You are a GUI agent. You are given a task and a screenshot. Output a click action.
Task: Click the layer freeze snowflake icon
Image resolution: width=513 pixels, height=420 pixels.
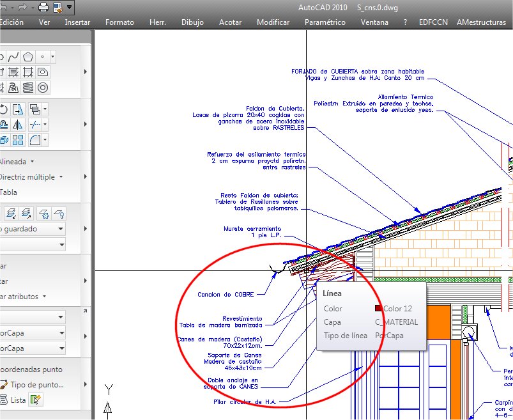click(43, 214)
